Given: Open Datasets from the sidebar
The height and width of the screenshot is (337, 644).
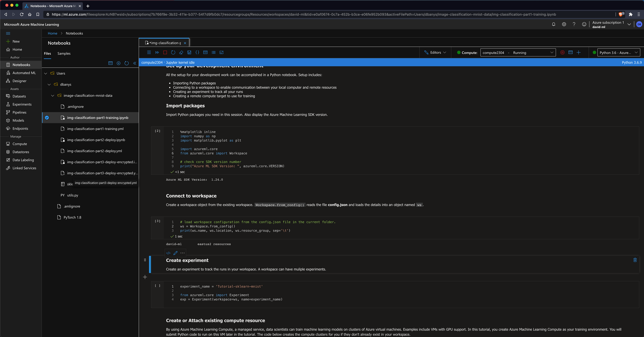Looking at the screenshot, I should click(21, 96).
